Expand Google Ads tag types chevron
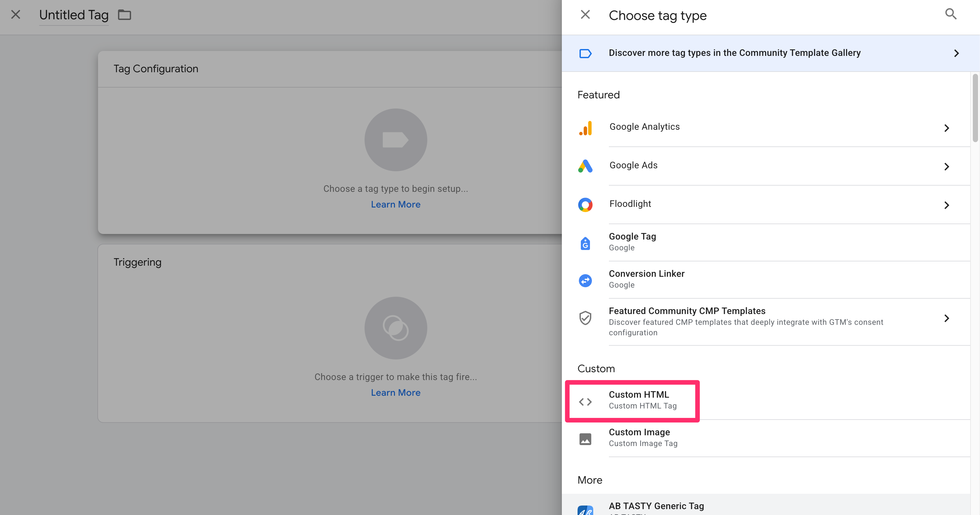This screenshot has width=980, height=515. tap(947, 166)
